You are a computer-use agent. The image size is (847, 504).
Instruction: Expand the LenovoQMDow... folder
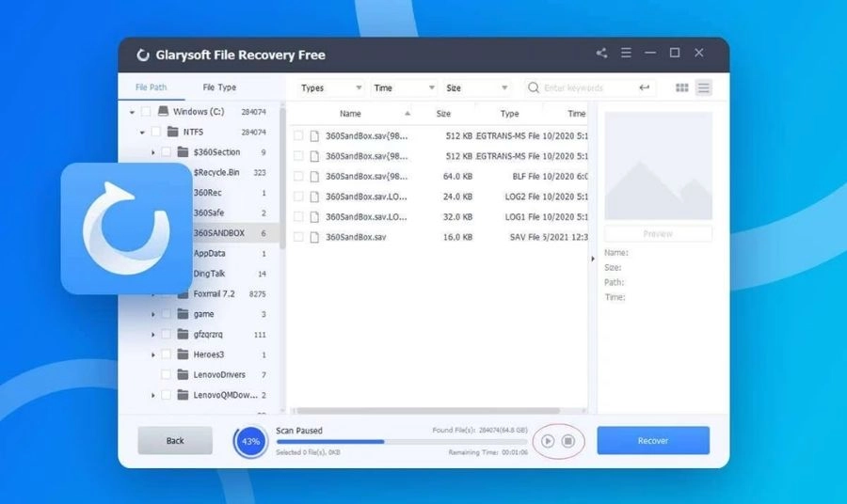click(152, 396)
